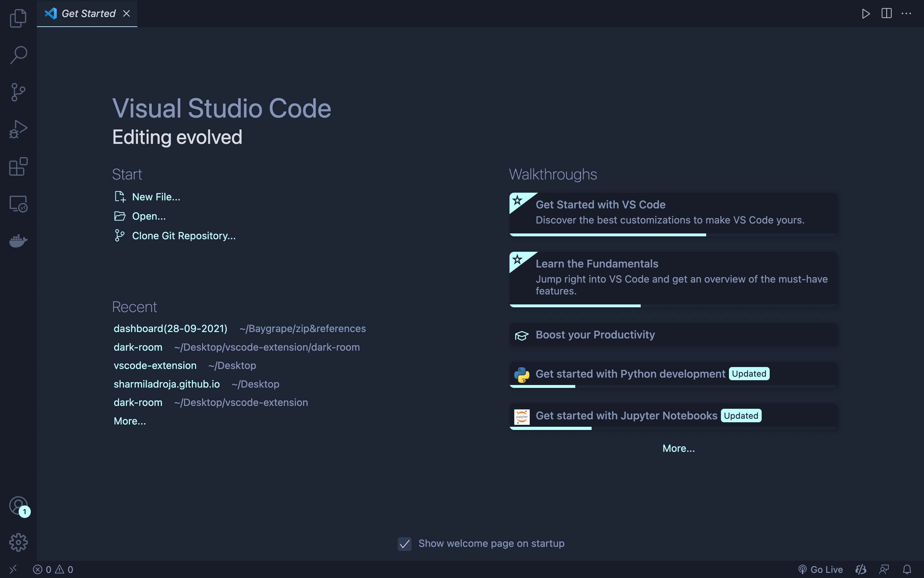
Task: Open recent dark-room in ~/Desktop/vscode-extension
Action: pyautogui.click(x=138, y=403)
